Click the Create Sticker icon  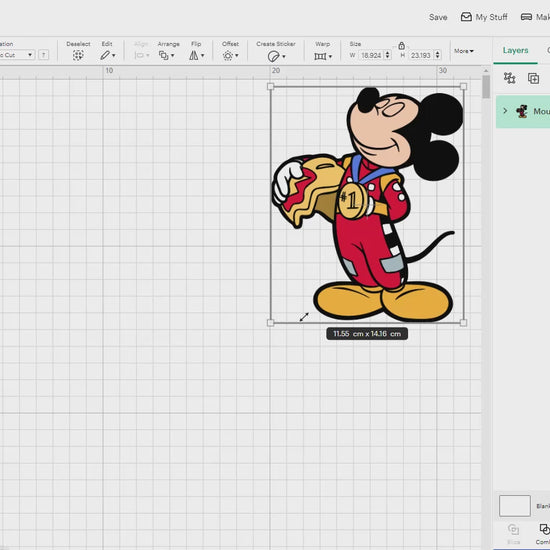pyautogui.click(x=273, y=56)
